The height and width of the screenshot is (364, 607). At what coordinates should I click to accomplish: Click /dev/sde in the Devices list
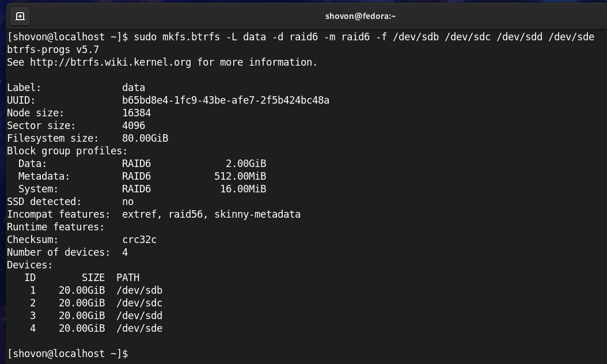[x=139, y=328]
